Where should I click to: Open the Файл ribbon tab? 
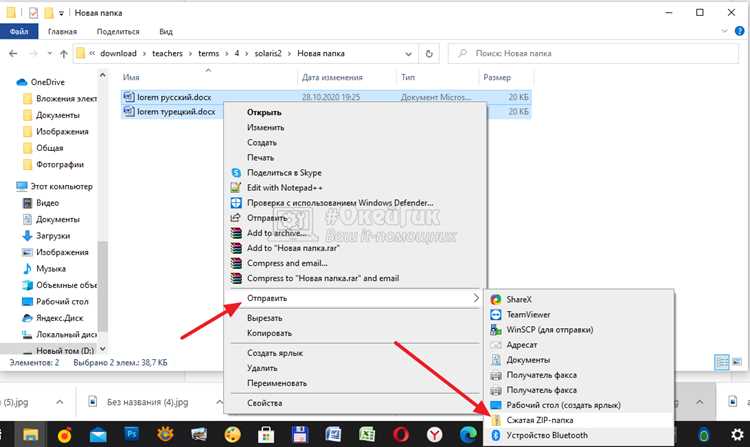(19, 32)
